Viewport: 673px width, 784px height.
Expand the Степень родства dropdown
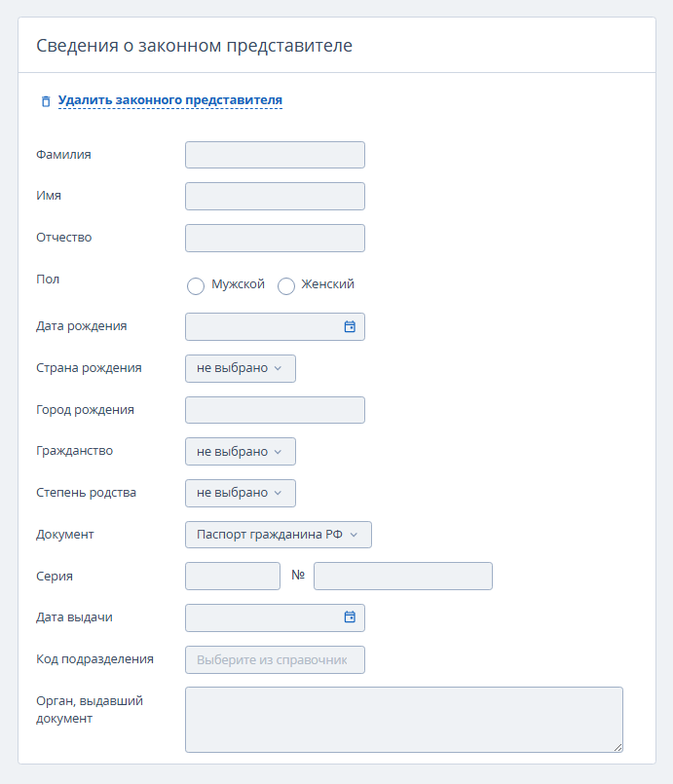(x=240, y=493)
